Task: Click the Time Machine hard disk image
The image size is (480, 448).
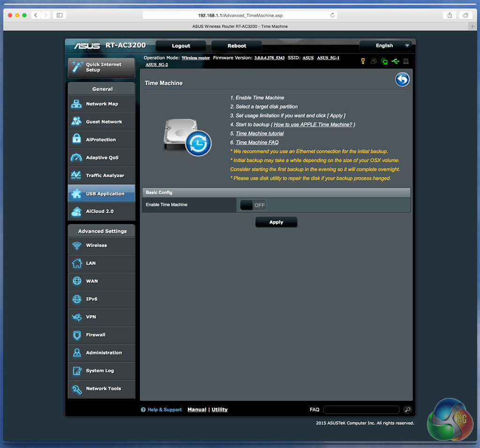Action: [187, 137]
